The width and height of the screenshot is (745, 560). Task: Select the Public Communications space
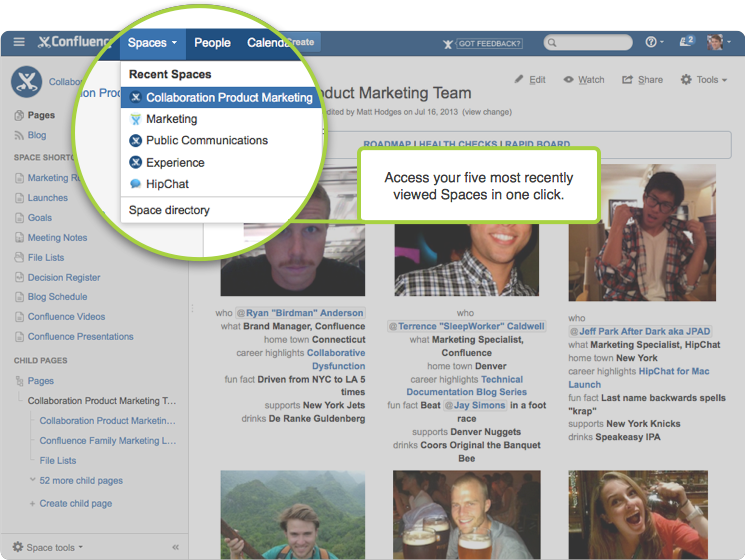(207, 141)
